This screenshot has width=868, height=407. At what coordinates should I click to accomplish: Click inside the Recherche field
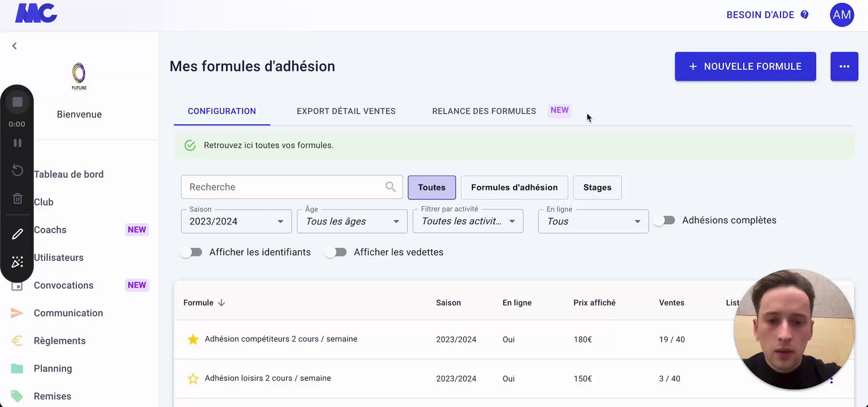[x=283, y=187]
